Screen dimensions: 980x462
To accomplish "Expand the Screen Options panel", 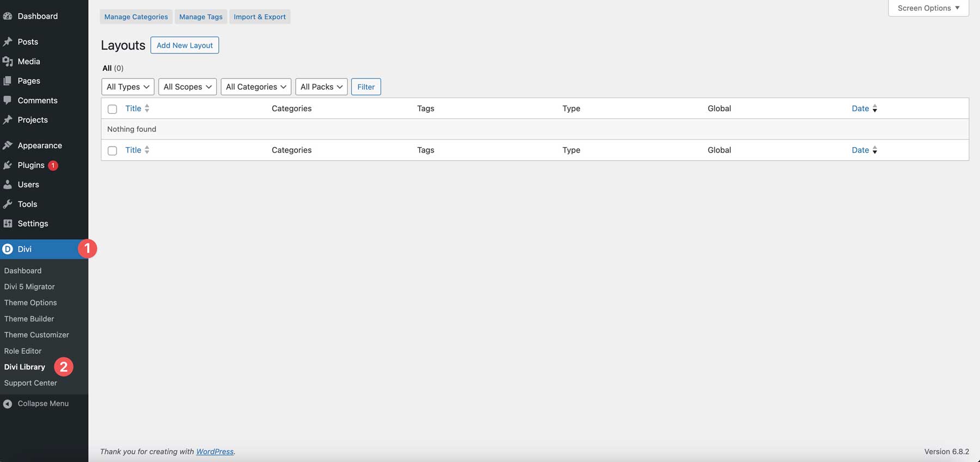I will [x=928, y=8].
